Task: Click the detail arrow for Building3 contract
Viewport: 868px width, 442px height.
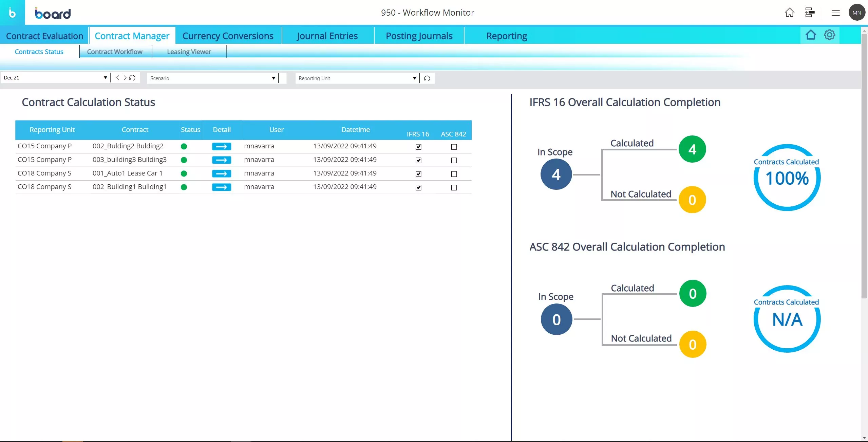Action: [x=221, y=159]
